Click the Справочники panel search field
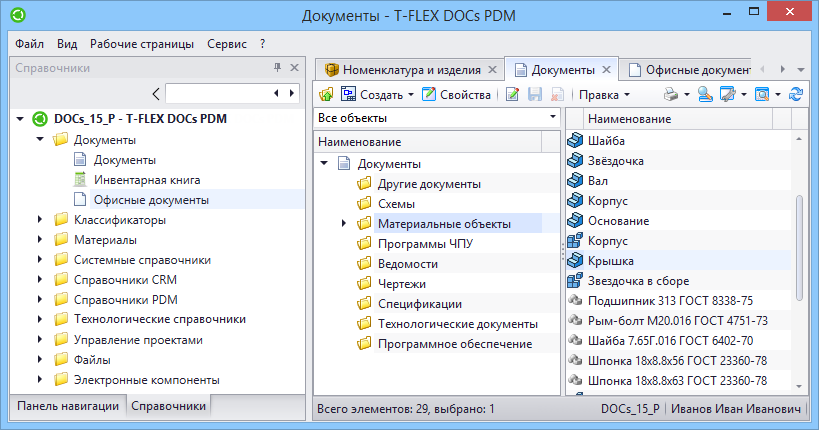 coord(218,94)
